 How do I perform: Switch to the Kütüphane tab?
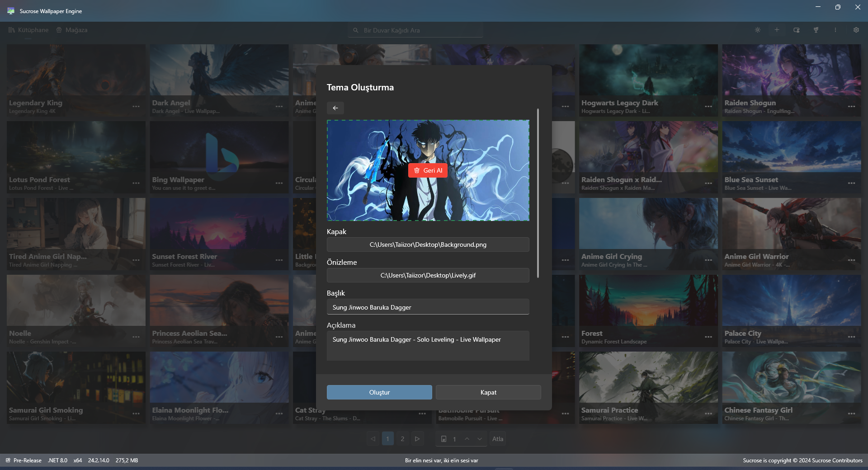[x=28, y=30]
